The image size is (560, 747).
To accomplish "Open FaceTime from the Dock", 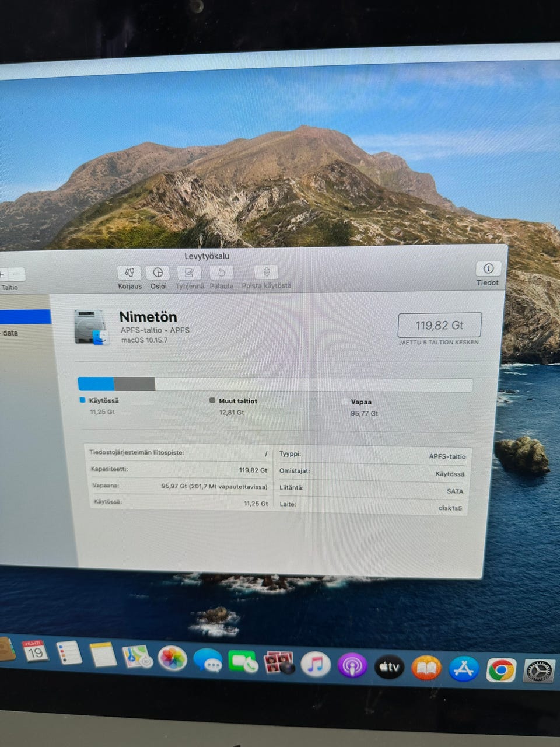I will pos(243,662).
